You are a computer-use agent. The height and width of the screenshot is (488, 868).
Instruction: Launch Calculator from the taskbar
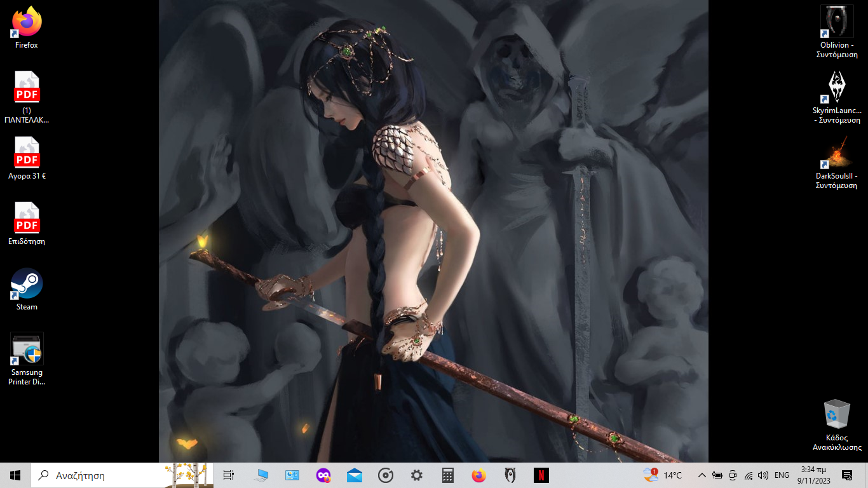click(x=448, y=475)
